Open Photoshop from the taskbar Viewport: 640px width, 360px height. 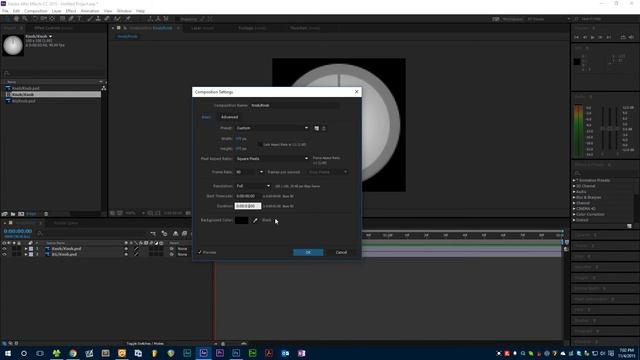pyautogui.click(x=236, y=353)
